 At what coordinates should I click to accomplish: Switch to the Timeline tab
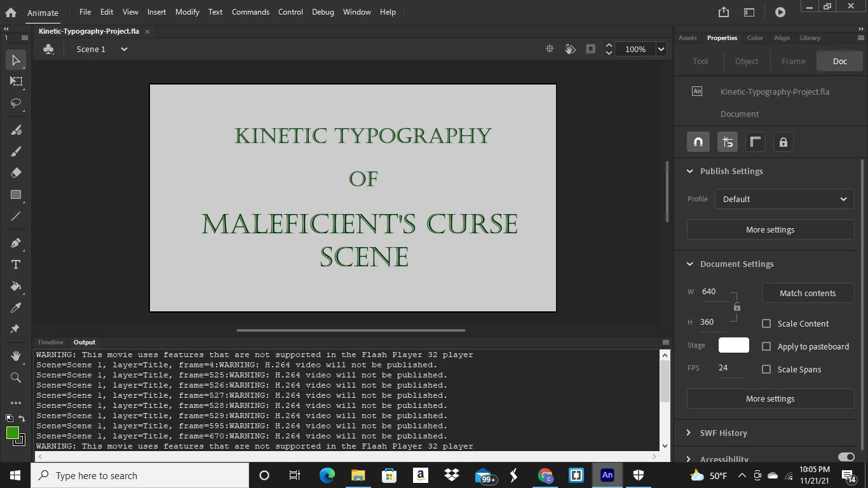coord(50,342)
